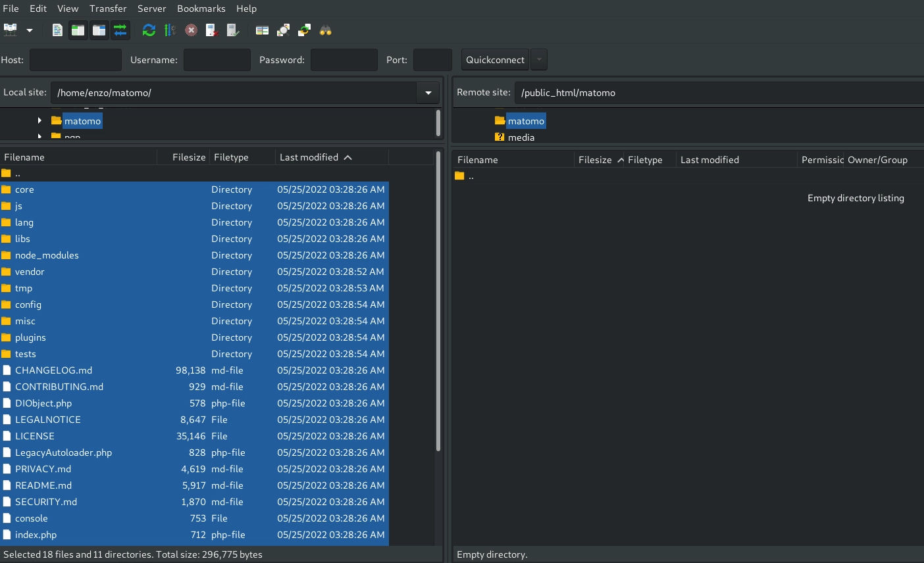Refresh the file and folder lists
This screenshot has height=563, width=924.
[149, 30]
